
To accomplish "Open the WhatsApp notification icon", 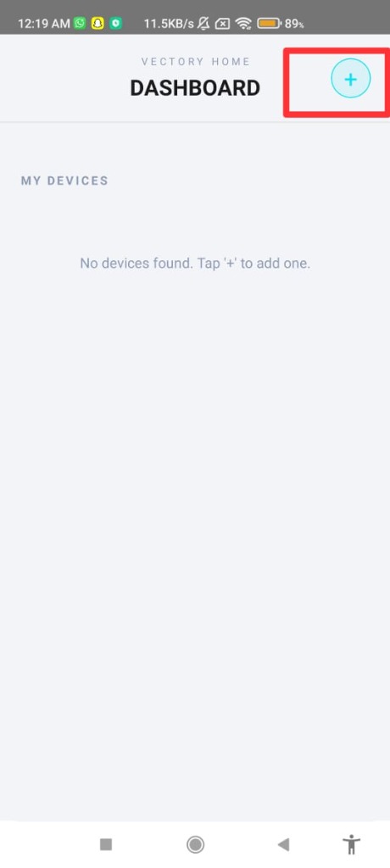I will (81, 23).
